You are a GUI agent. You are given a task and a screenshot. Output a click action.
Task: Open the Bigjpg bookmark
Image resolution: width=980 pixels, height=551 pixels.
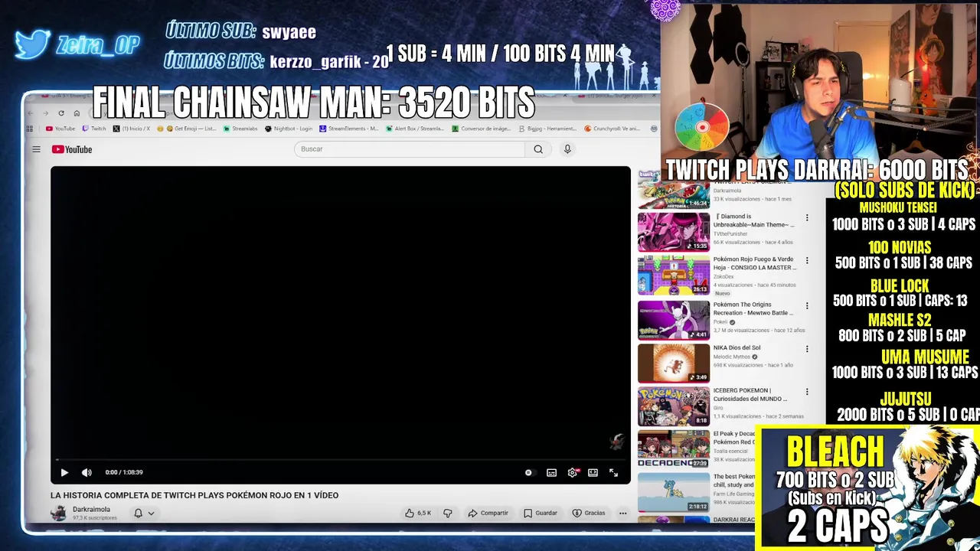pyautogui.click(x=547, y=129)
